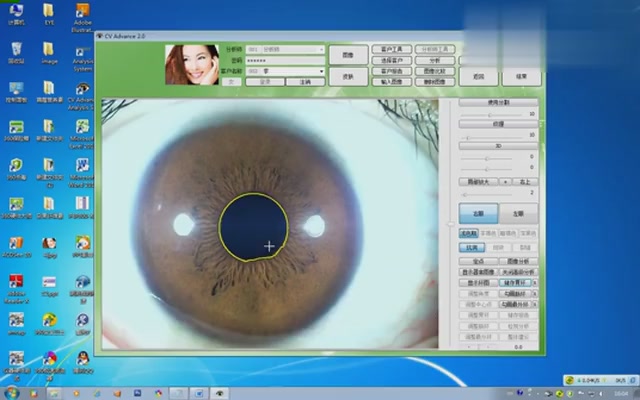Switch to the right eye button
The width and height of the screenshot is (640, 400).
[x=518, y=213]
